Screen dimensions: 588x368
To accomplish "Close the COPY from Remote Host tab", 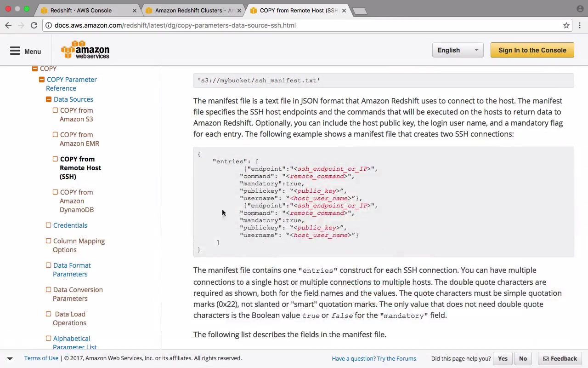I will [344, 11].
